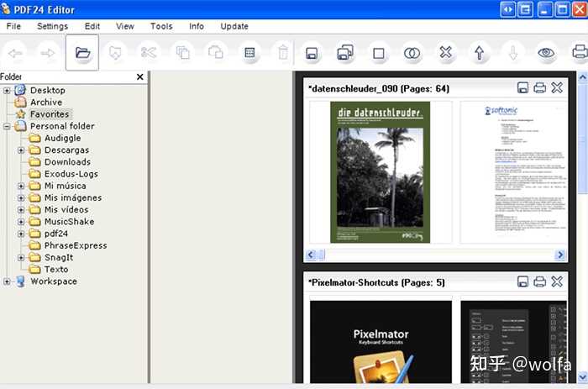Save the Pixelmator-Shortcuts document

coord(522,281)
